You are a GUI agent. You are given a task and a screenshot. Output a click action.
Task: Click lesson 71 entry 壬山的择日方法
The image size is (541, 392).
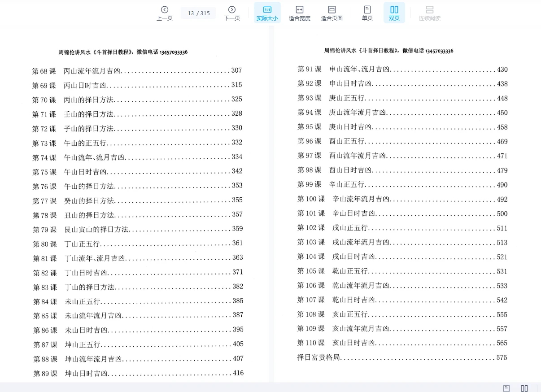tap(137, 114)
